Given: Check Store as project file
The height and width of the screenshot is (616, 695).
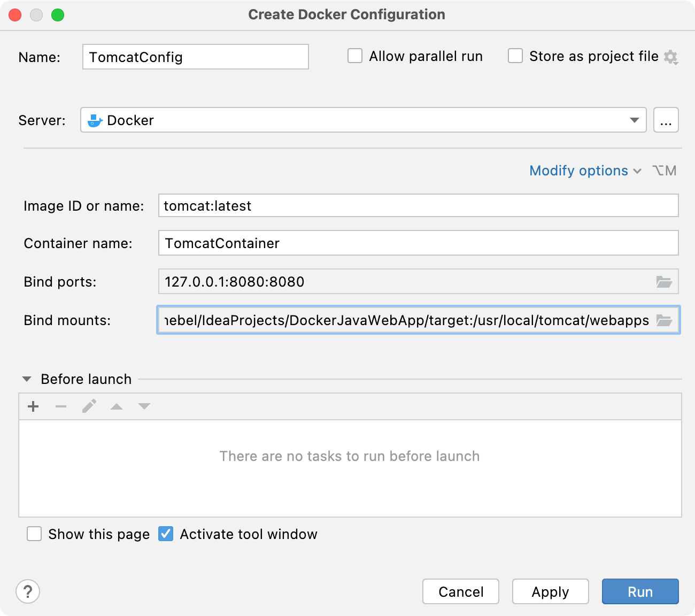Looking at the screenshot, I should coord(515,56).
